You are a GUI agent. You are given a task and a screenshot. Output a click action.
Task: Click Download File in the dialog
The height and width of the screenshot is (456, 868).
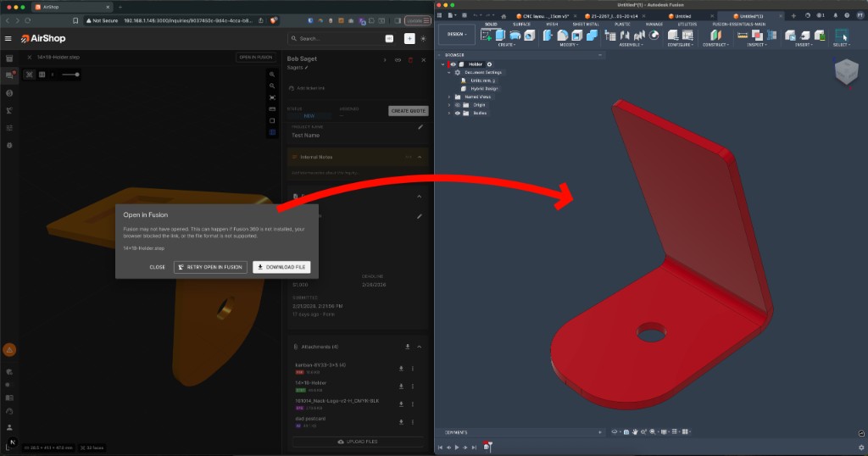(281, 267)
